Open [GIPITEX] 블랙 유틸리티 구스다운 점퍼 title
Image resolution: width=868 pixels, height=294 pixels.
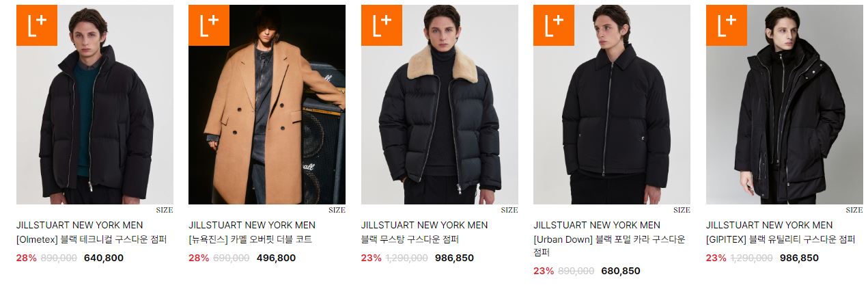[x=781, y=239]
